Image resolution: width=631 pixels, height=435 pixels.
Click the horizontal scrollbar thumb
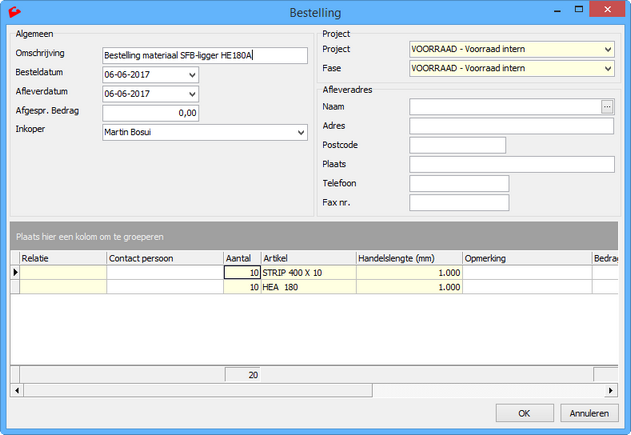pos(198,390)
